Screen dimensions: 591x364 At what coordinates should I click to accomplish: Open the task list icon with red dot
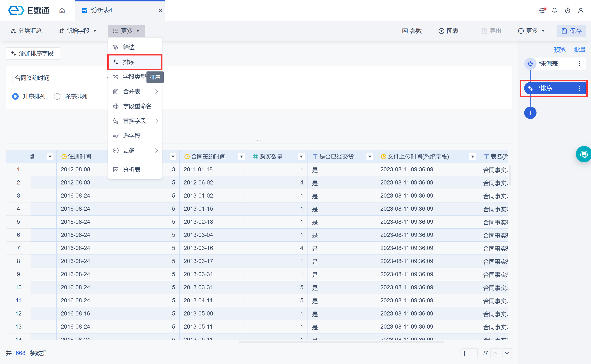[x=542, y=10]
